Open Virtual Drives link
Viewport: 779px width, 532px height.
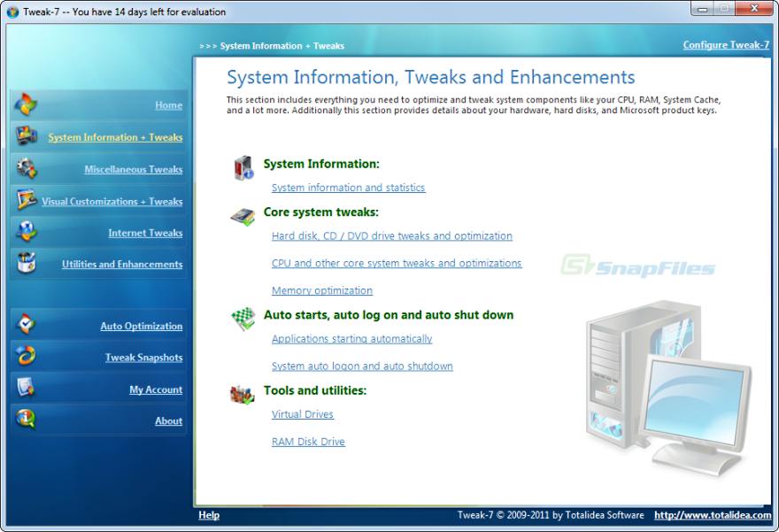pyautogui.click(x=302, y=414)
